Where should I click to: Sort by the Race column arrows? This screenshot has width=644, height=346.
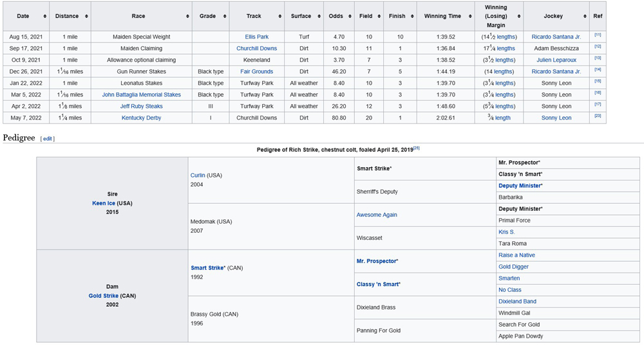click(187, 16)
